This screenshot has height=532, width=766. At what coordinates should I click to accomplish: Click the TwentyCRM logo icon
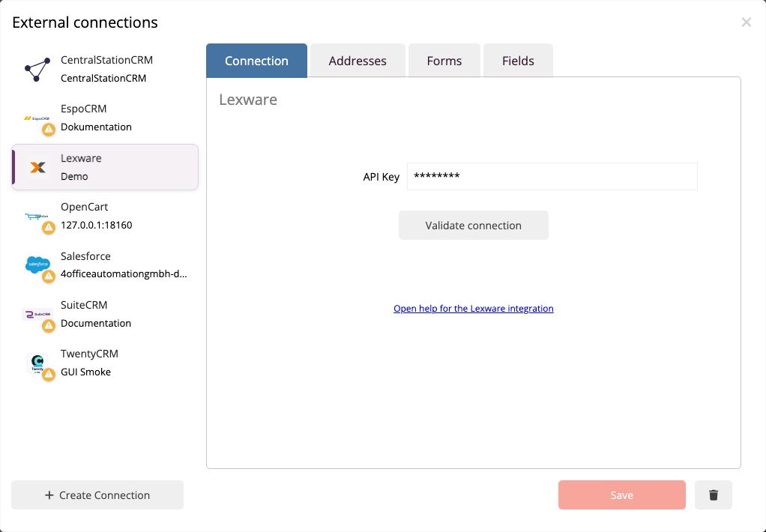(x=37, y=363)
